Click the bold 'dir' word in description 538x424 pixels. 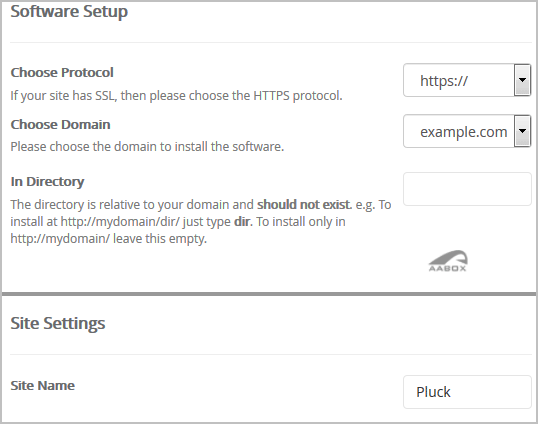243,222
